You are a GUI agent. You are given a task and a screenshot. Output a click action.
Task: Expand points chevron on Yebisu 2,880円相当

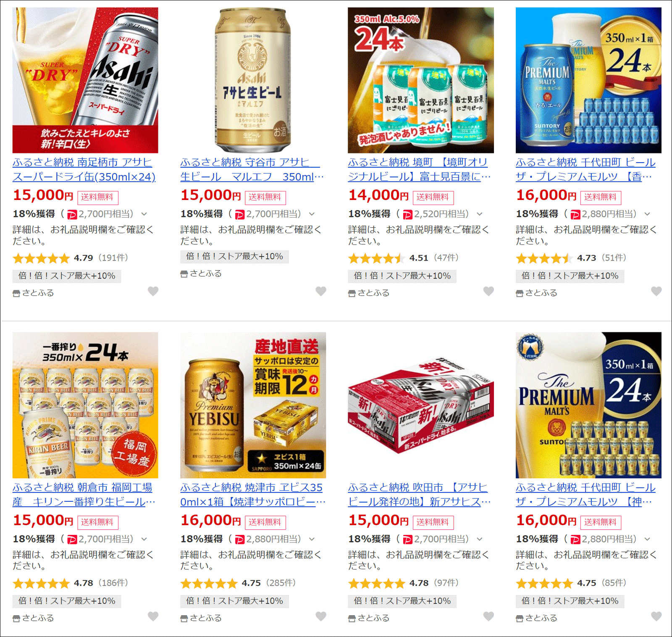[312, 540]
